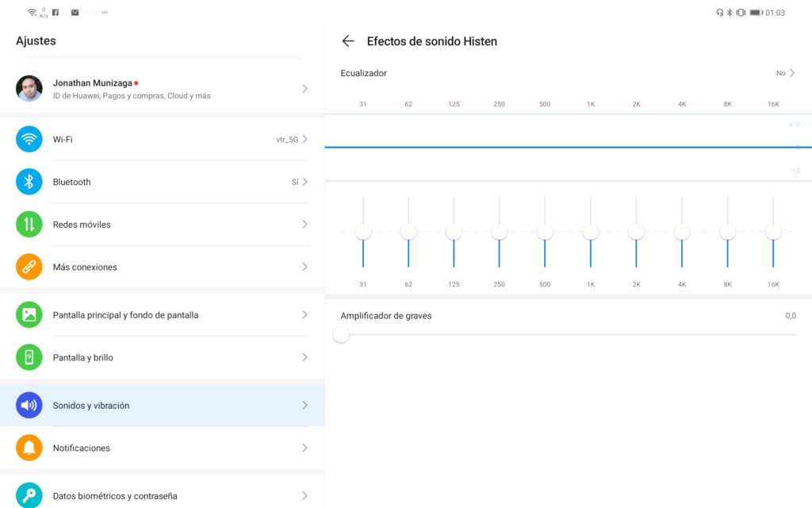The height and width of the screenshot is (508, 812).
Task: Tap the Wi-Fi settings icon
Action: [29, 139]
